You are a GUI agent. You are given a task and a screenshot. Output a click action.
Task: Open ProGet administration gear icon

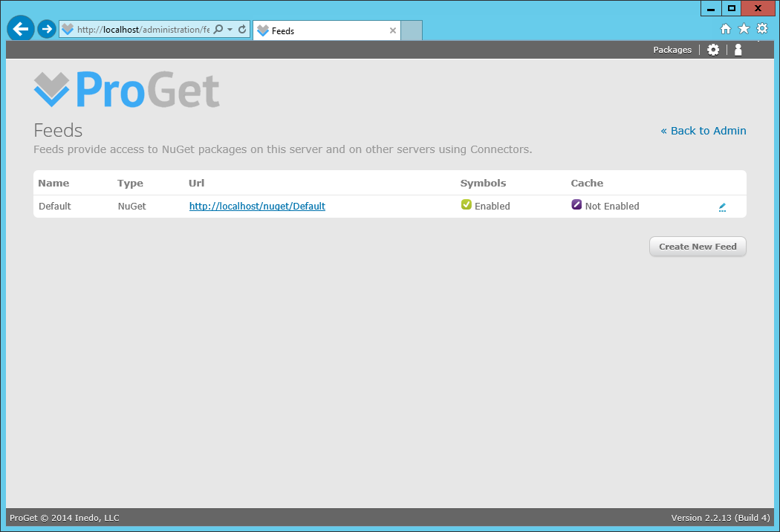[x=713, y=50]
